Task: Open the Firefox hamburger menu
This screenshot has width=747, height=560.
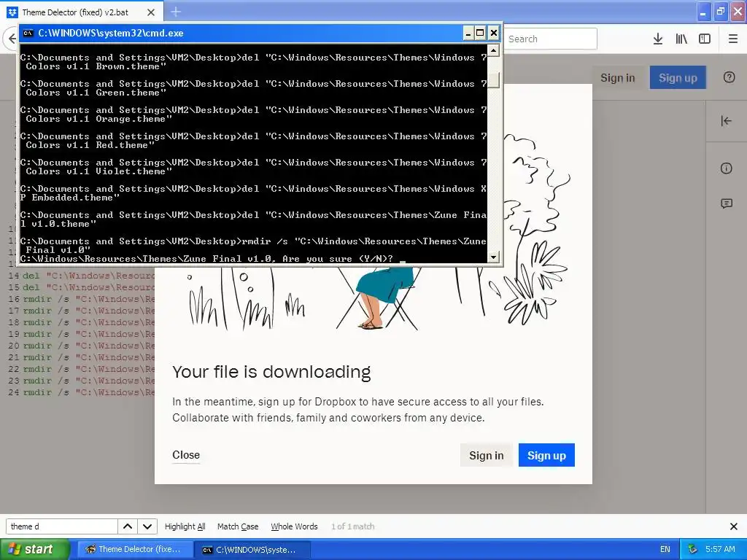Action: pyautogui.click(x=733, y=39)
